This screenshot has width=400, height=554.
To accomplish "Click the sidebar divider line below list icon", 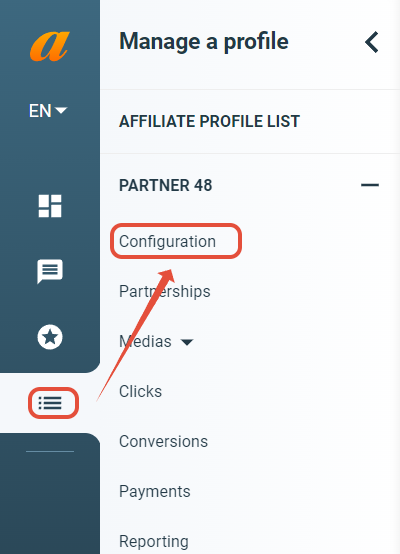I will click(x=50, y=451).
